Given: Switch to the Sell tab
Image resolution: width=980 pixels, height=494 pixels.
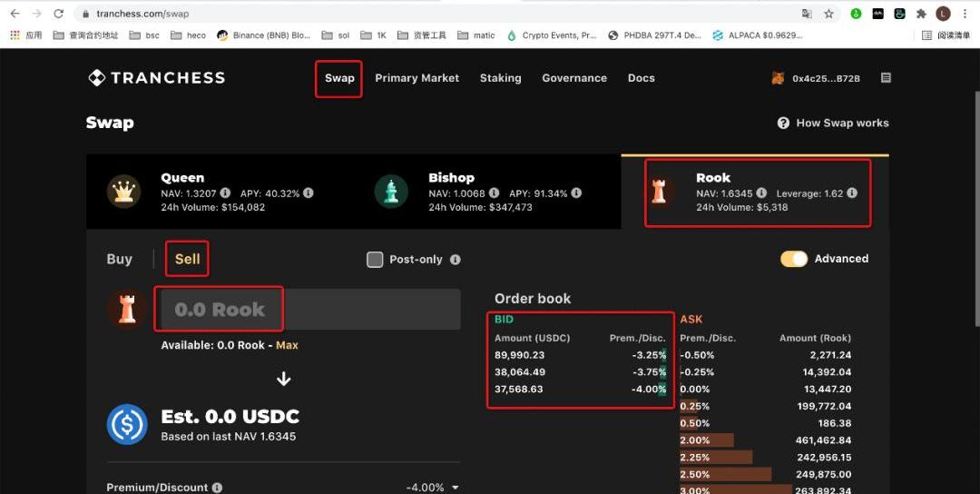Looking at the screenshot, I should (188, 259).
